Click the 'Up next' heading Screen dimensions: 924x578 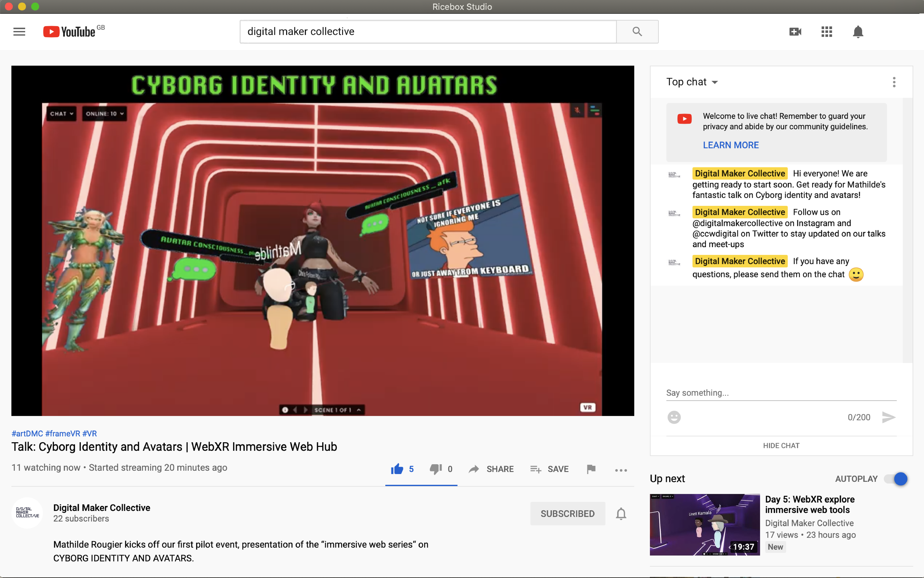click(x=667, y=479)
